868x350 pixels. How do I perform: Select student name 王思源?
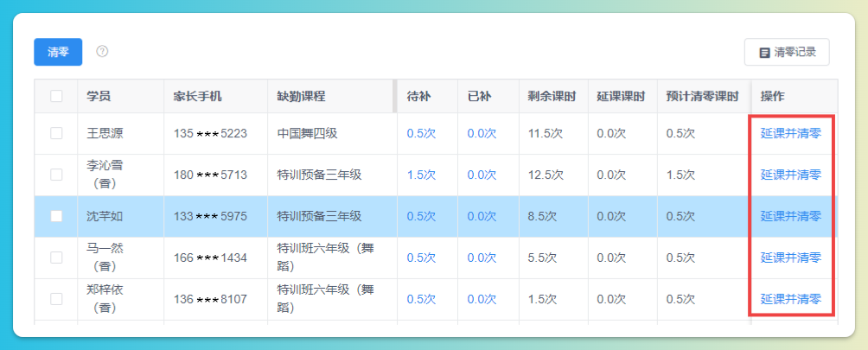point(105,133)
